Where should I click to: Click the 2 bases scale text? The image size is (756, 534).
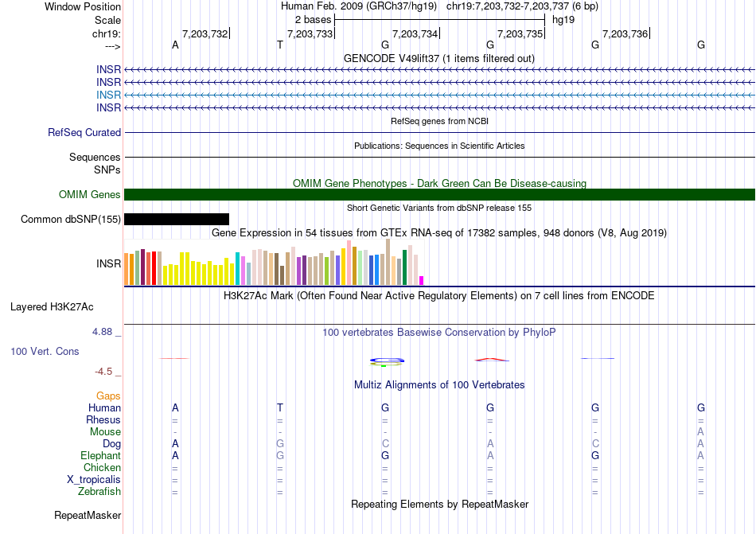[x=313, y=20]
